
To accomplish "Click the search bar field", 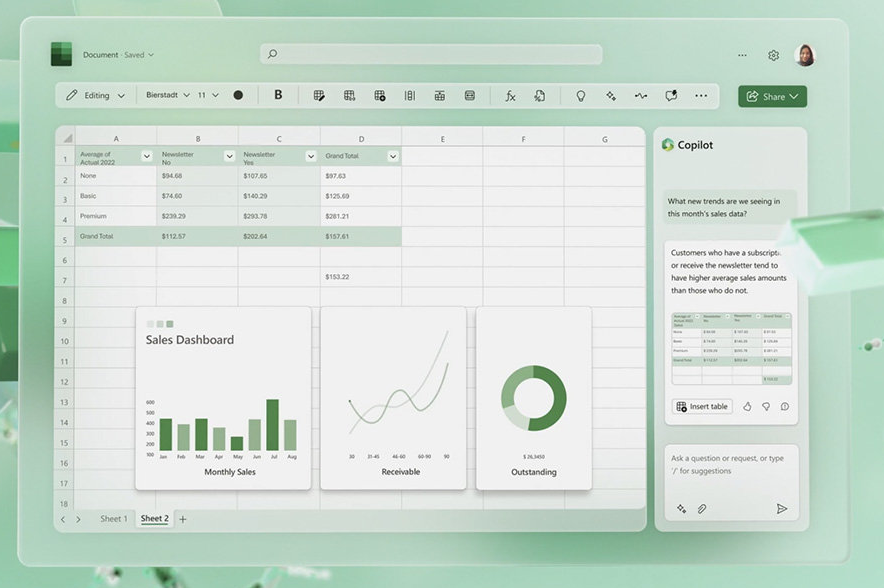I will [x=431, y=54].
